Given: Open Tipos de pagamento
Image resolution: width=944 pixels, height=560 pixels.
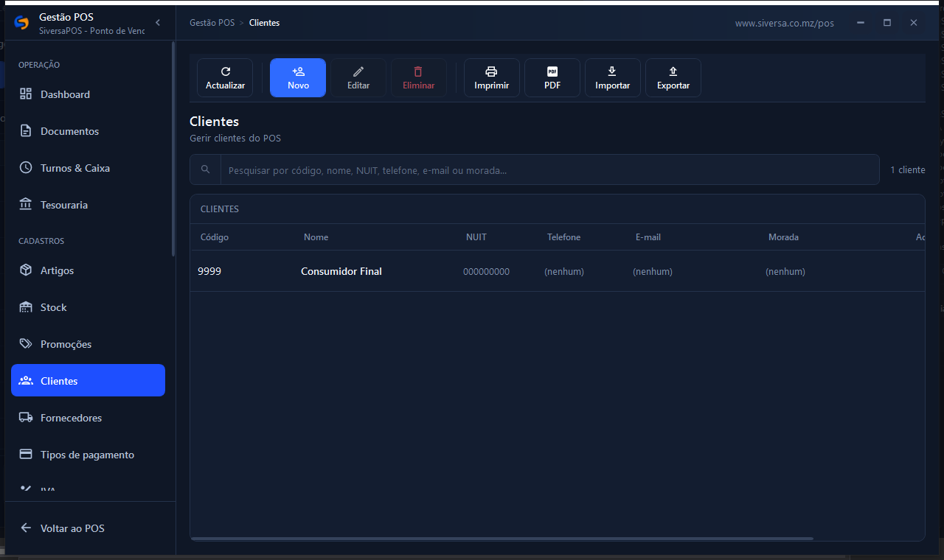Looking at the screenshot, I should click(x=88, y=455).
